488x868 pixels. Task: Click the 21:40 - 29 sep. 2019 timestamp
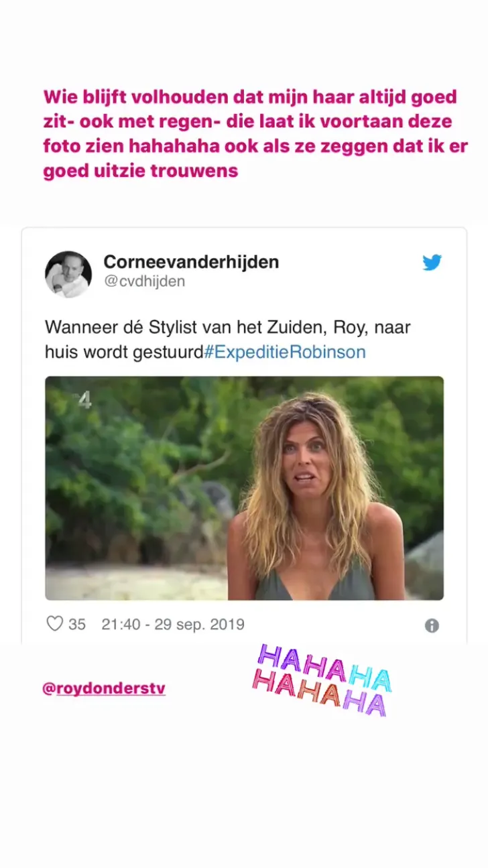[173, 624]
